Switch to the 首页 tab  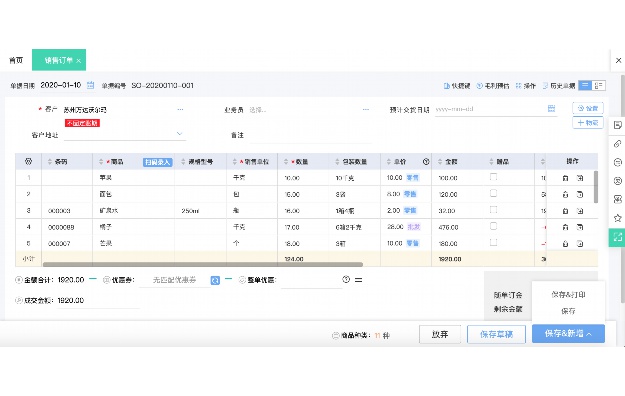(x=16, y=60)
